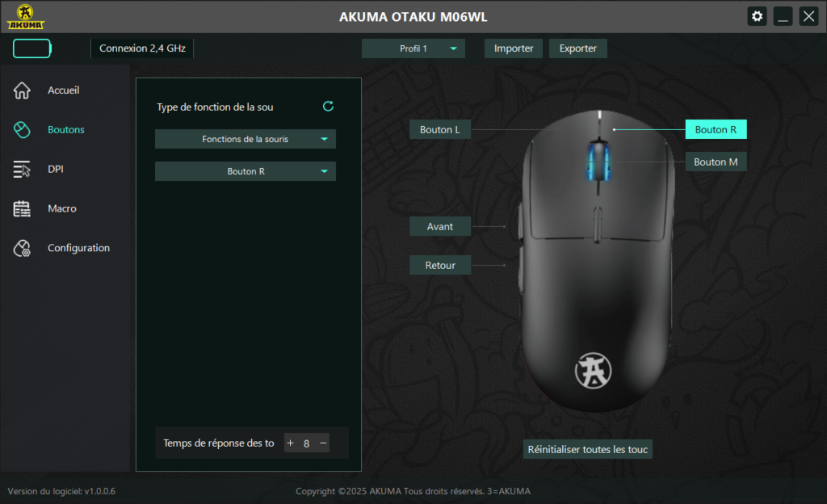
Task: Click the Configuration sidebar icon
Action: click(x=22, y=248)
